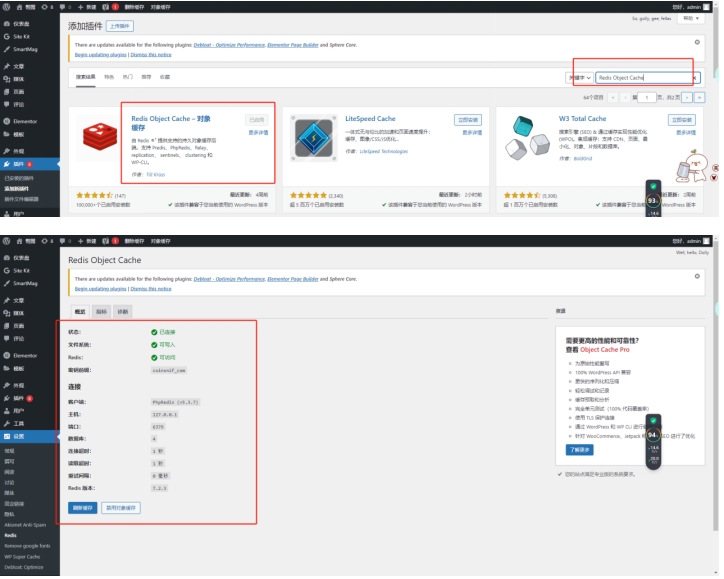This screenshot has height=579, width=724.
Task: Click current page number field in pagination
Action: coord(647,97)
